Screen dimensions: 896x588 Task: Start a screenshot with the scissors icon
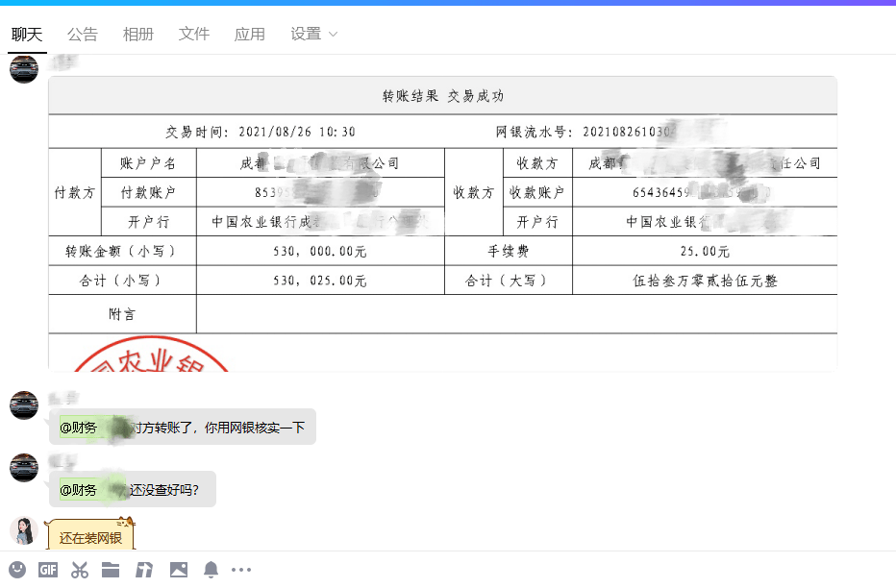tap(80, 570)
